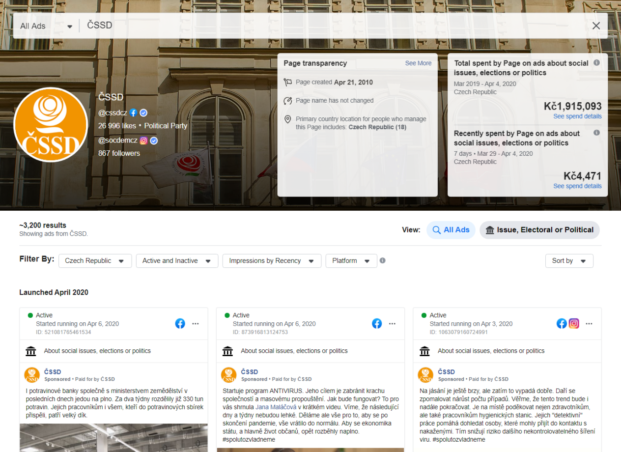Open more options on ad ID 521081765461534
The height and width of the screenshot is (452, 621).
[195, 324]
